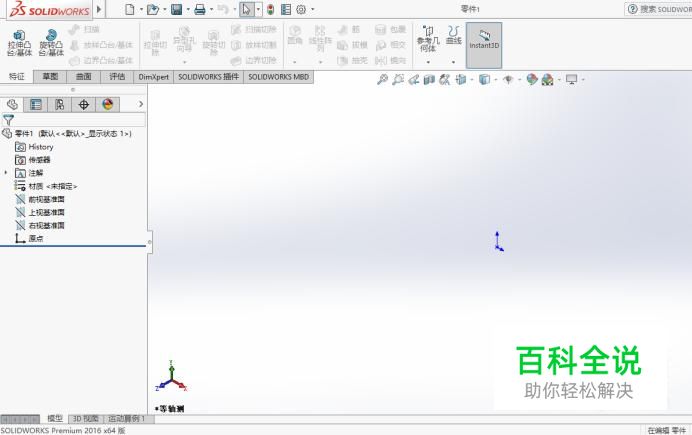692x435 pixels.
Task: Open the dropdown arrow next to Save
Action: point(188,9)
